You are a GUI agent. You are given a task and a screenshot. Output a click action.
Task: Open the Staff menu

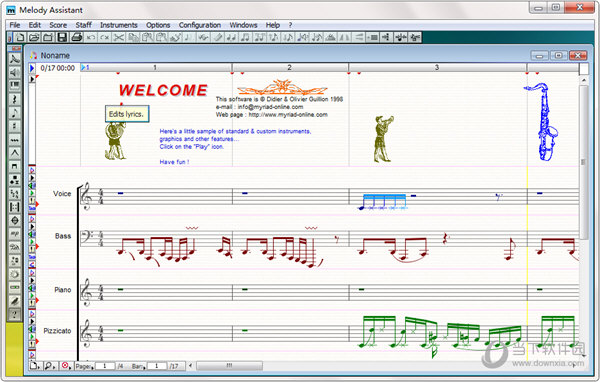tap(83, 25)
